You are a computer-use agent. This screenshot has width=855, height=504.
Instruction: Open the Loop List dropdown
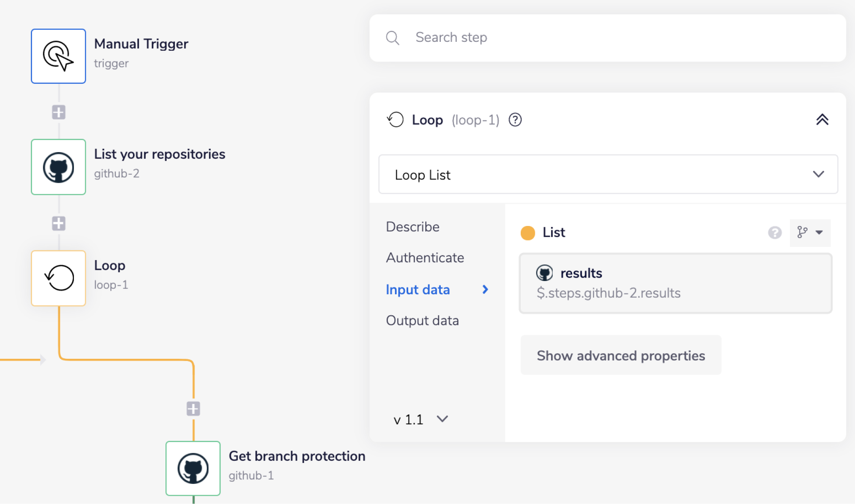tap(819, 174)
